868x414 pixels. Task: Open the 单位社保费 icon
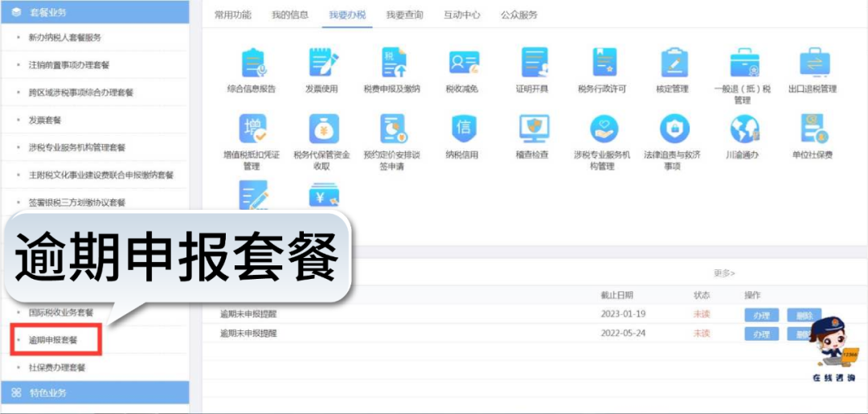(x=814, y=129)
